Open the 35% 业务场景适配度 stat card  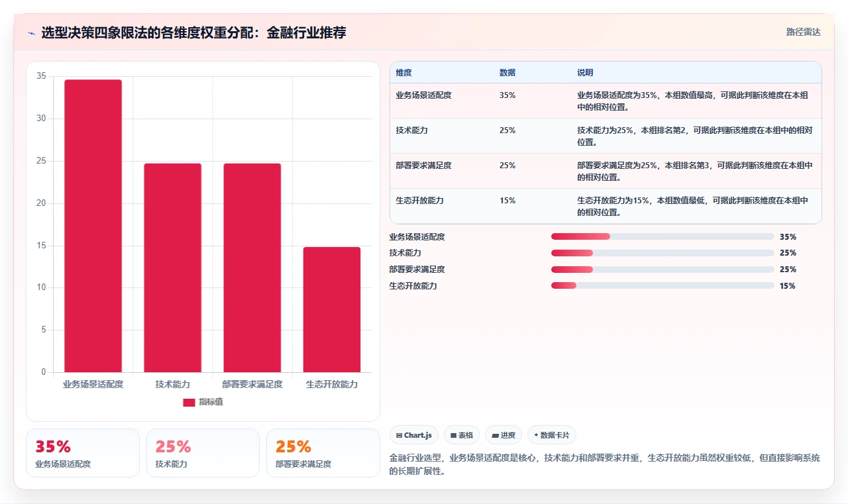(83, 453)
